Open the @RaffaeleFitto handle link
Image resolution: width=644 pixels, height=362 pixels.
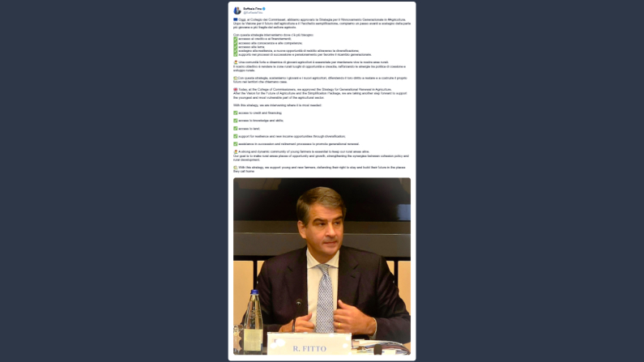(x=253, y=13)
